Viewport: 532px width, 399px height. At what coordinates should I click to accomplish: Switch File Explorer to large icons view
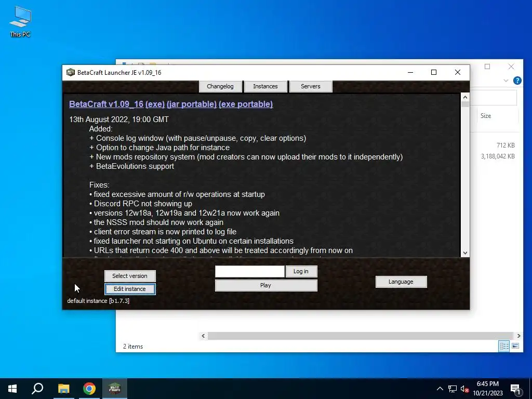[515, 346]
